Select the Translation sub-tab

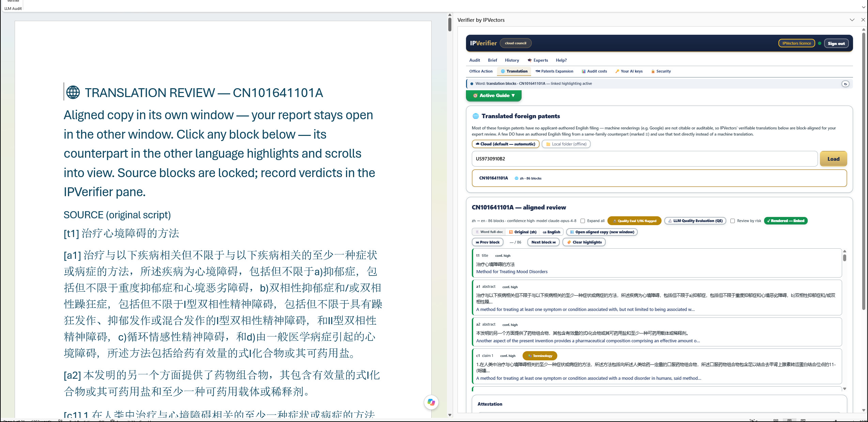[x=514, y=71]
